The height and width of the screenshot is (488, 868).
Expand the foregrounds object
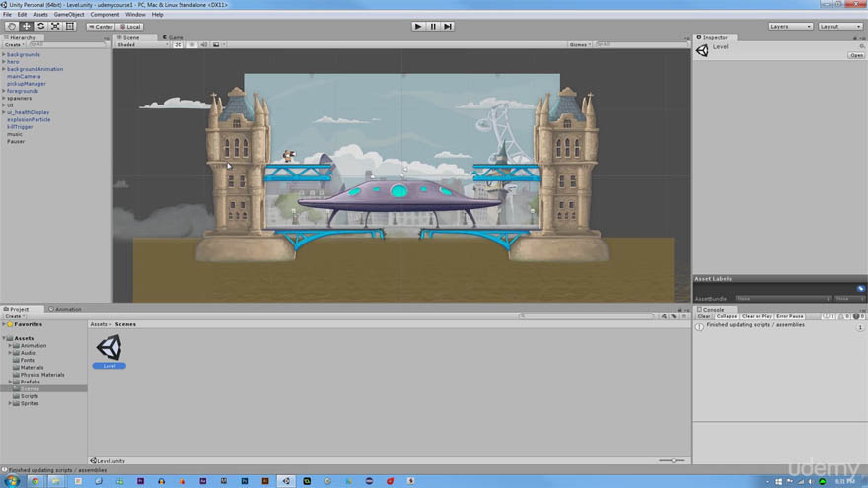coord(4,91)
